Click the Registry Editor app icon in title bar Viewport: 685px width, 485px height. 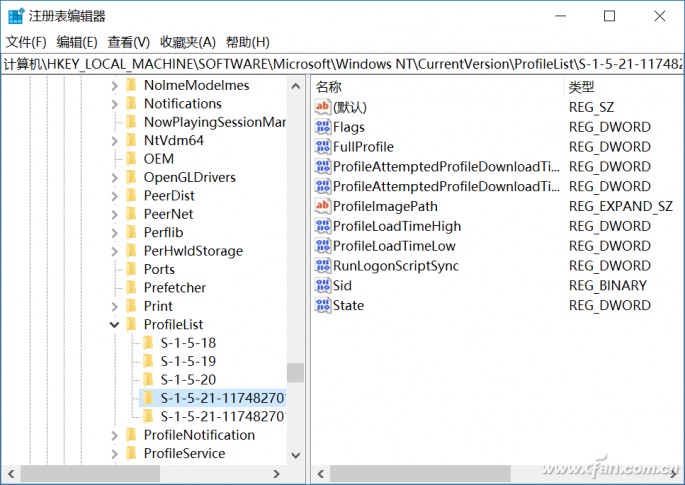16,16
